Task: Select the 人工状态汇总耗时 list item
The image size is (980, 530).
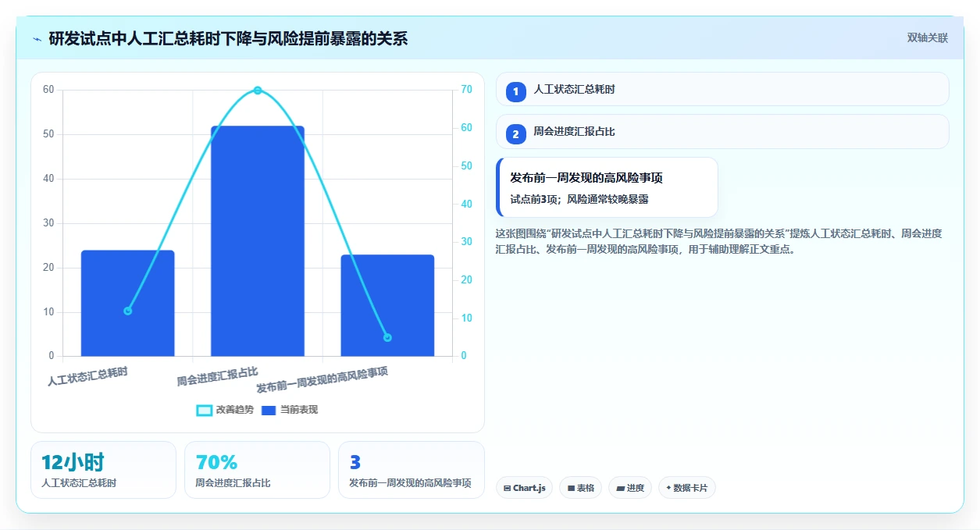Action: (x=722, y=89)
